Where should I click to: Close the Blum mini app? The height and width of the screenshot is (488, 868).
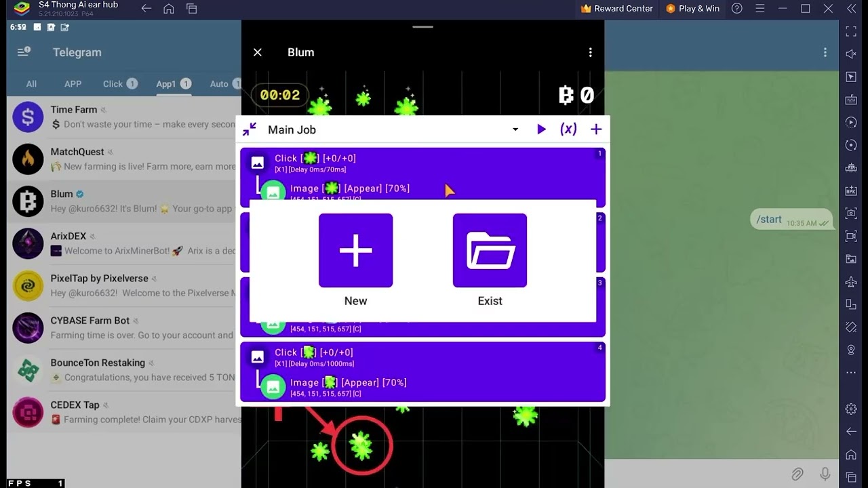pyautogui.click(x=258, y=52)
